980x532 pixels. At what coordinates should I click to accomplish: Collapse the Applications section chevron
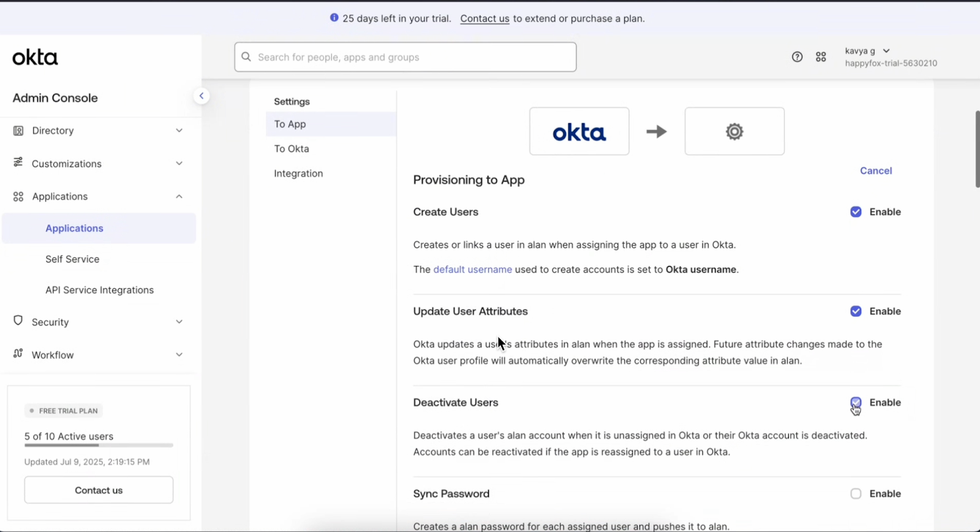coord(179,196)
